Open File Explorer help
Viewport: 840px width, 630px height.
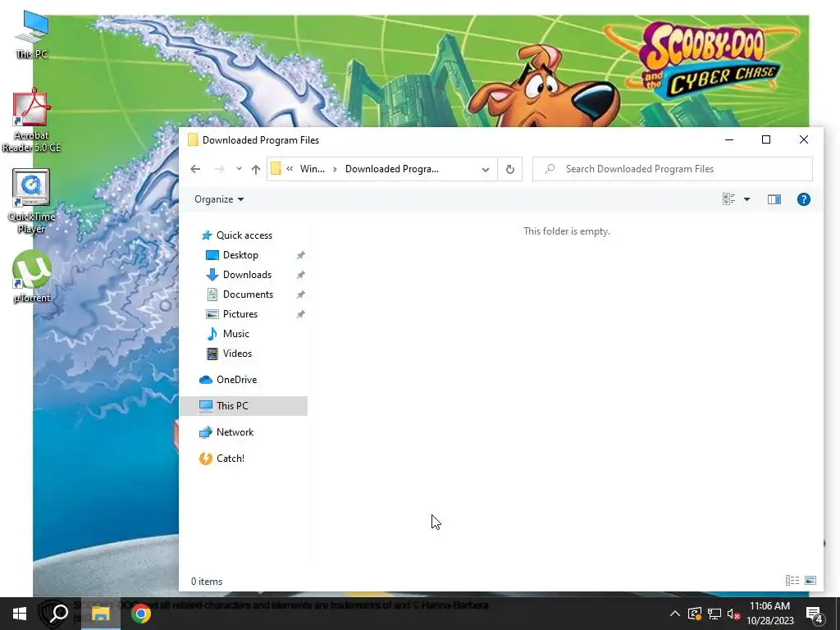pyautogui.click(x=804, y=199)
